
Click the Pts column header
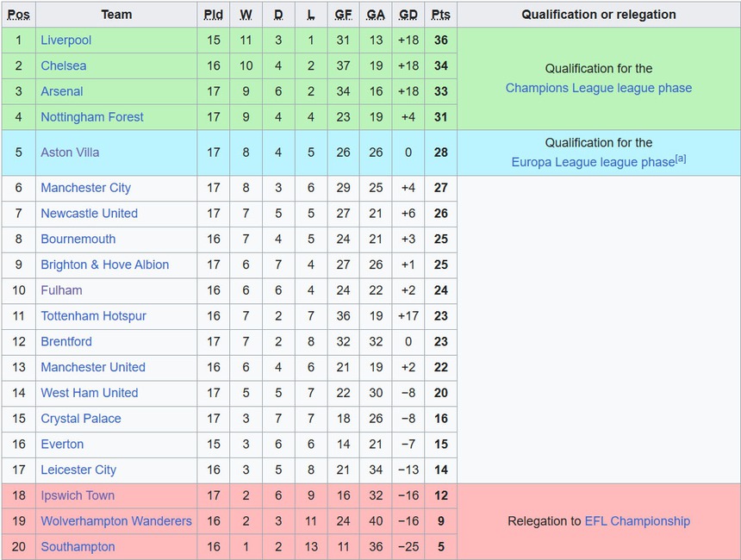click(440, 15)
